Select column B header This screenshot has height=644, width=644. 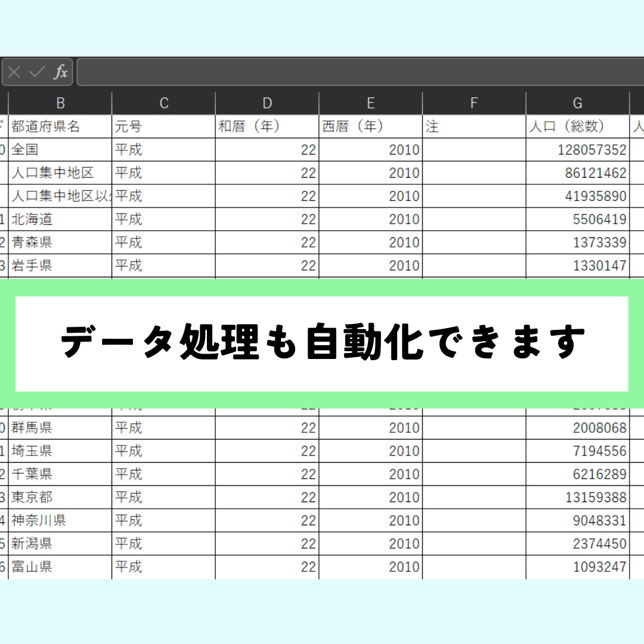coord(60,103)
